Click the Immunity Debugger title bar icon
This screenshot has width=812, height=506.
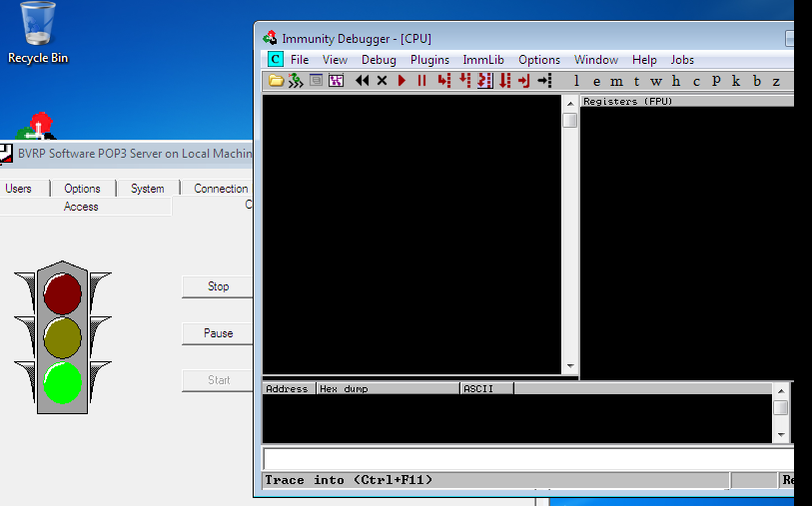coord(270,38)
